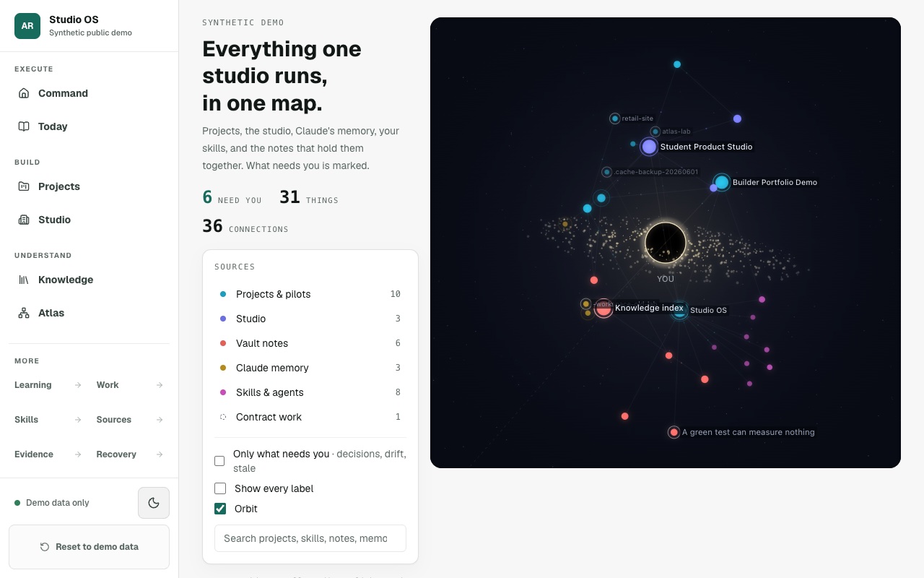Image resolution: width=924 pixels, height=578 pixels.
Task: Go to Projects section
Action: 89,186
